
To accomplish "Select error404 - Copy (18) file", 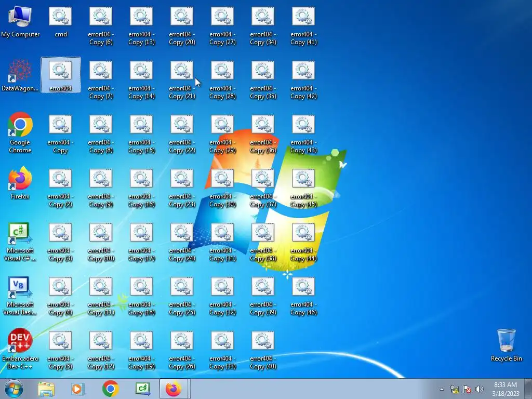I will coord(141,296).
